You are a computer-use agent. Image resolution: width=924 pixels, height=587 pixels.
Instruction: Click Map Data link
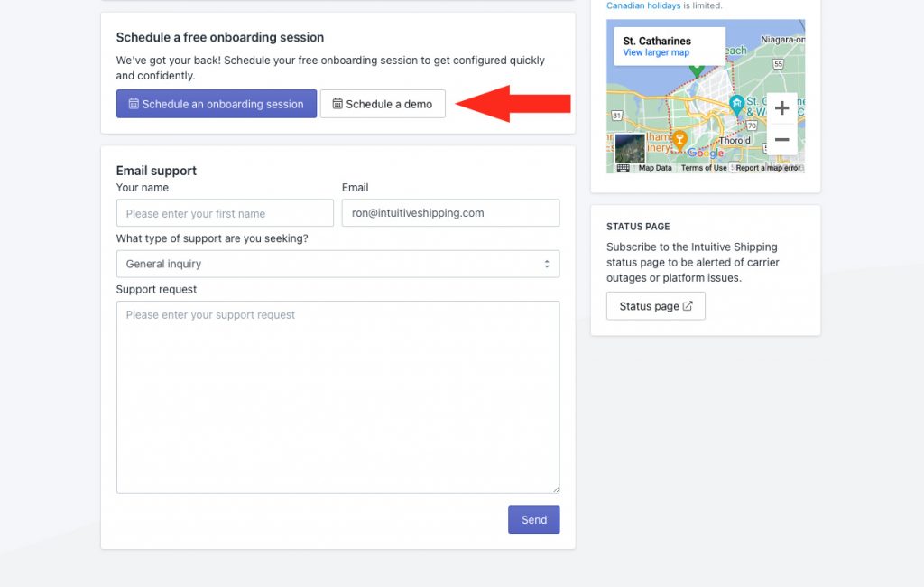655,168
